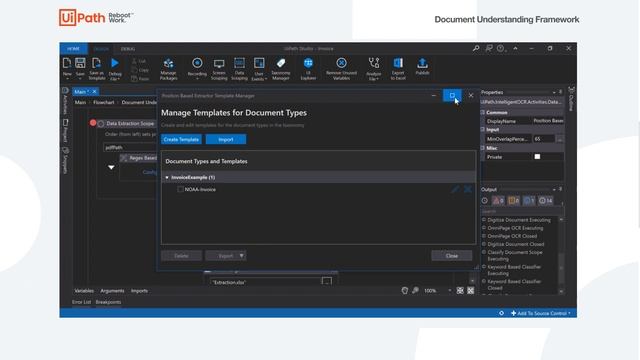Toggle info messages filter in Output
Image resolution: width=640 pixels, height=360 pixels.
(529, 200)
